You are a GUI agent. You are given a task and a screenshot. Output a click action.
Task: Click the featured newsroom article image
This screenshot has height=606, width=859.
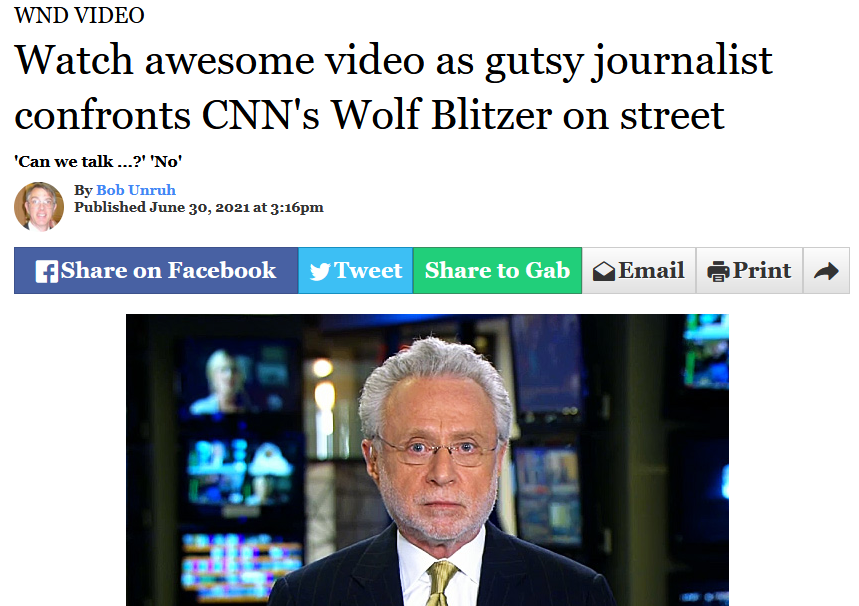tap(427, 460)
